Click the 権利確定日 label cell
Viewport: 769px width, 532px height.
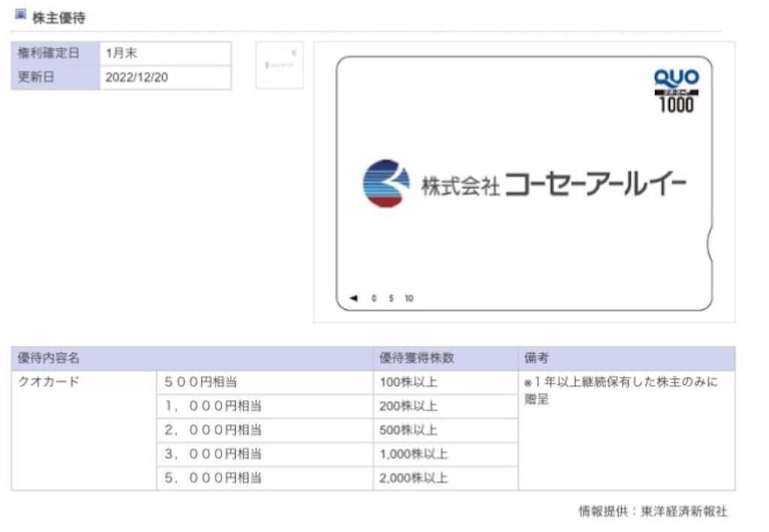(56, 53)
